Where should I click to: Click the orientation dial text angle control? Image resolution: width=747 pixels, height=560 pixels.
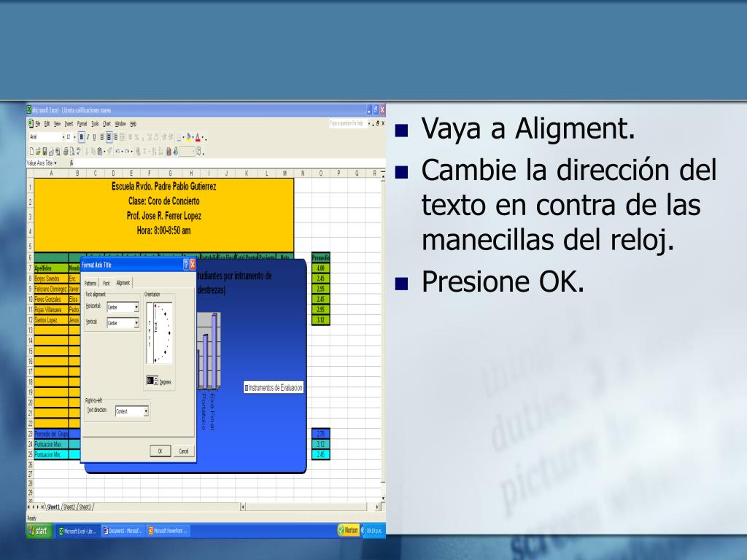tap(163, 332)
